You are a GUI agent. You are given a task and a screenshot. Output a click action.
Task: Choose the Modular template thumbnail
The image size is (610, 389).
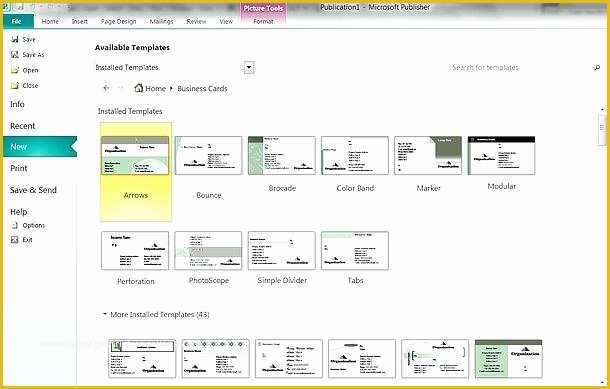coord(501,156)
